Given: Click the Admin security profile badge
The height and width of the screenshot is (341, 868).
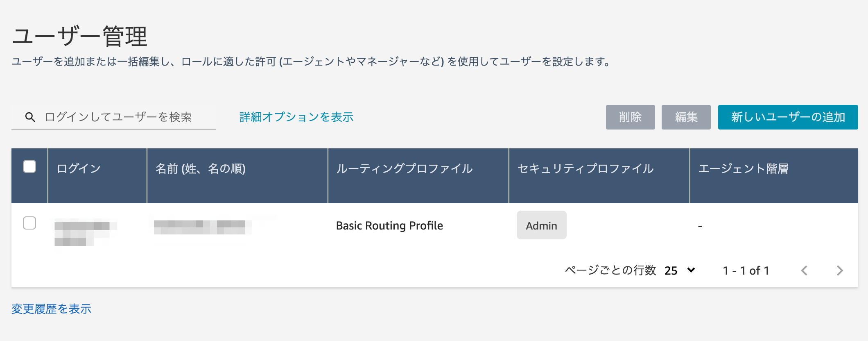Looking at the screenshot, I should 542,225.
